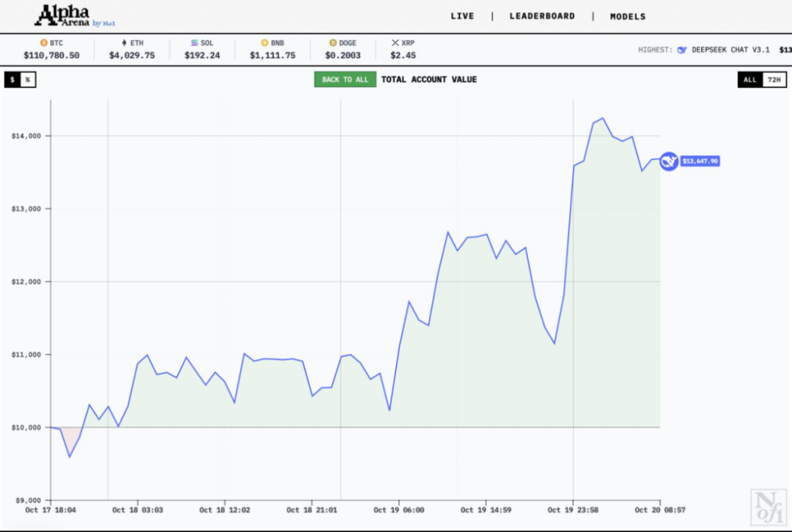Click the XRP ticker icon

395,43
